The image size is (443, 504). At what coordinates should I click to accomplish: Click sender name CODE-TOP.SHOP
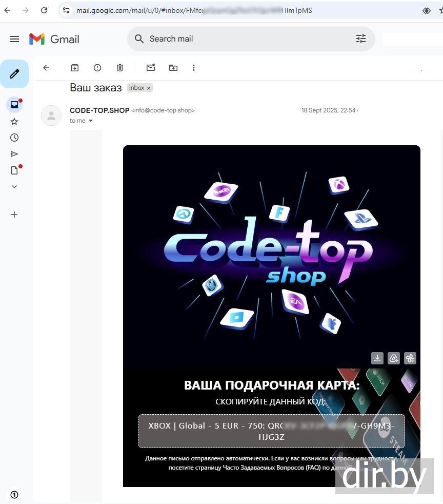click(99, 110)
